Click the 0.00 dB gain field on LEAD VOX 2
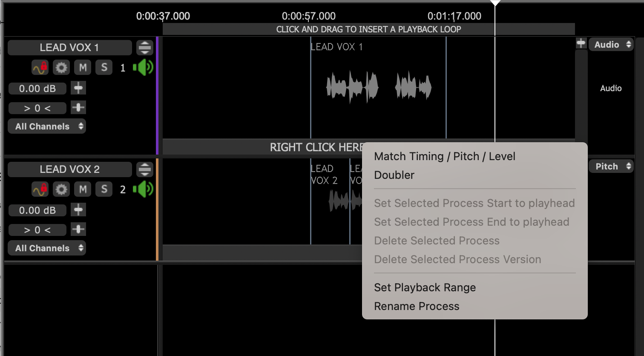Screen dimensions: 644x356 click(x=37, y=210)
